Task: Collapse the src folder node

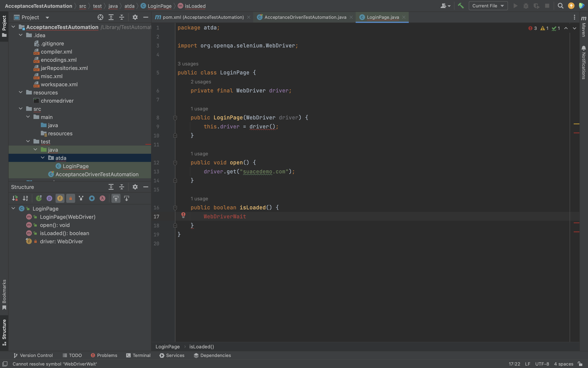Action: coord(21,109)
